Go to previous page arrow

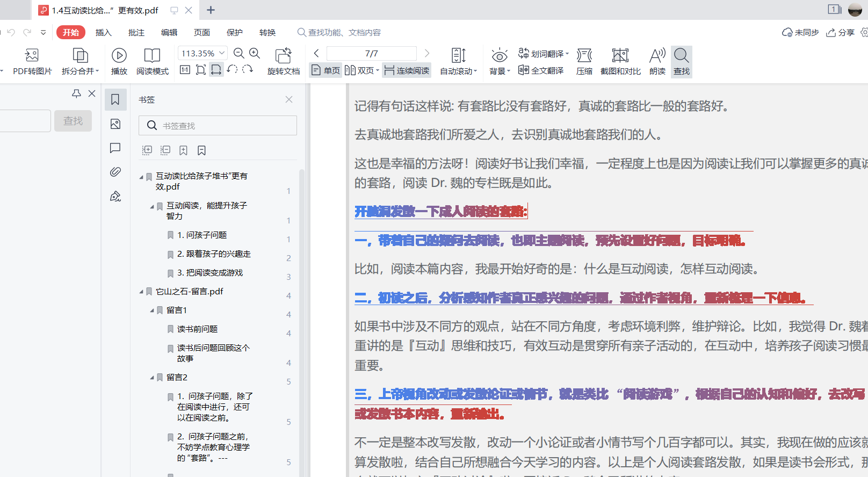316,53
